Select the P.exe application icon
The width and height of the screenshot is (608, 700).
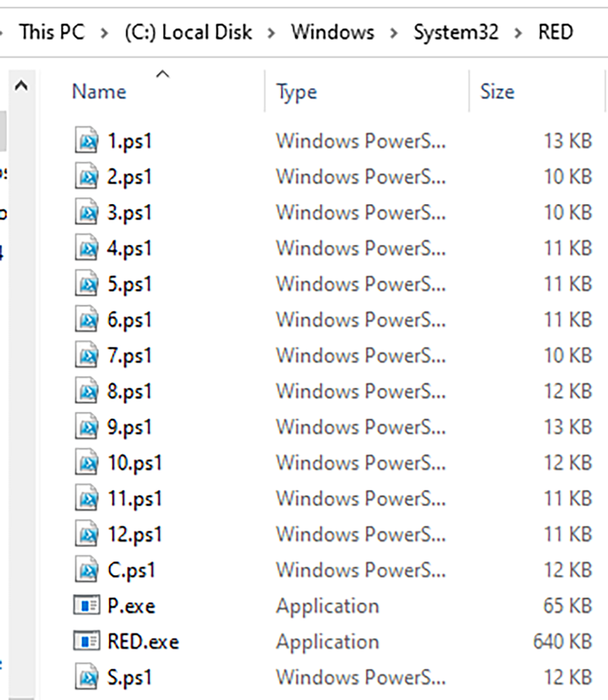coord(86,606)
